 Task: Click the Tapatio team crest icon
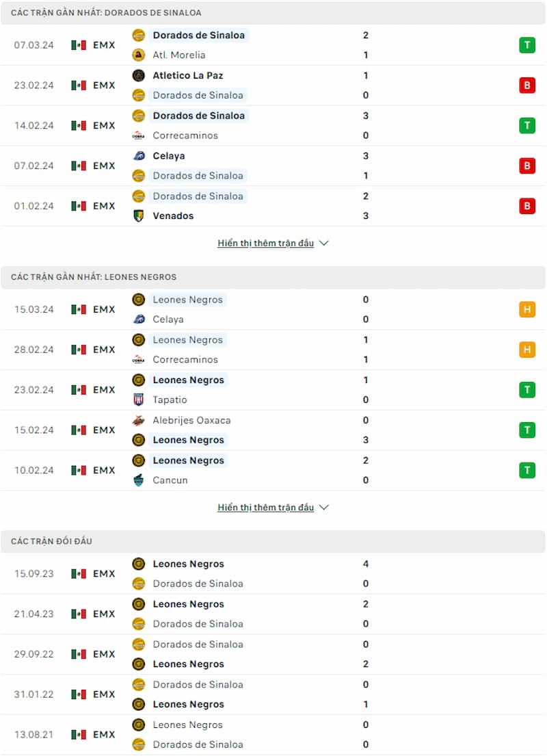click(139, 400)
